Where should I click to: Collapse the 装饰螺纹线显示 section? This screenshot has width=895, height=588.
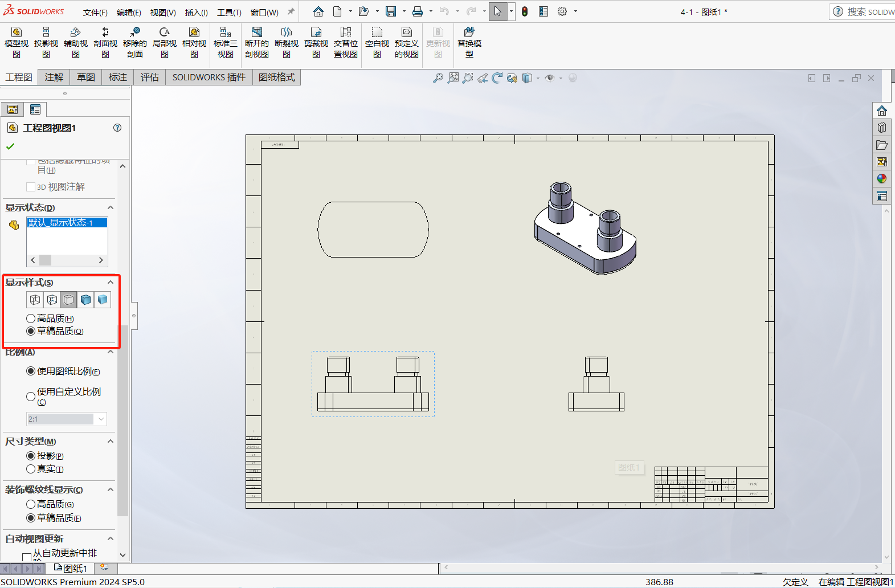(x=111, y=490)
